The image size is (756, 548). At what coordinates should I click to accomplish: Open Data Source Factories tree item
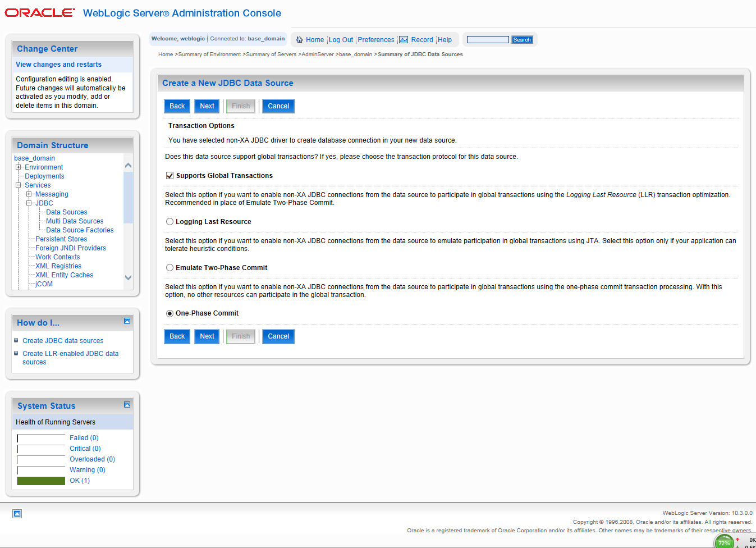coord(80,230)
